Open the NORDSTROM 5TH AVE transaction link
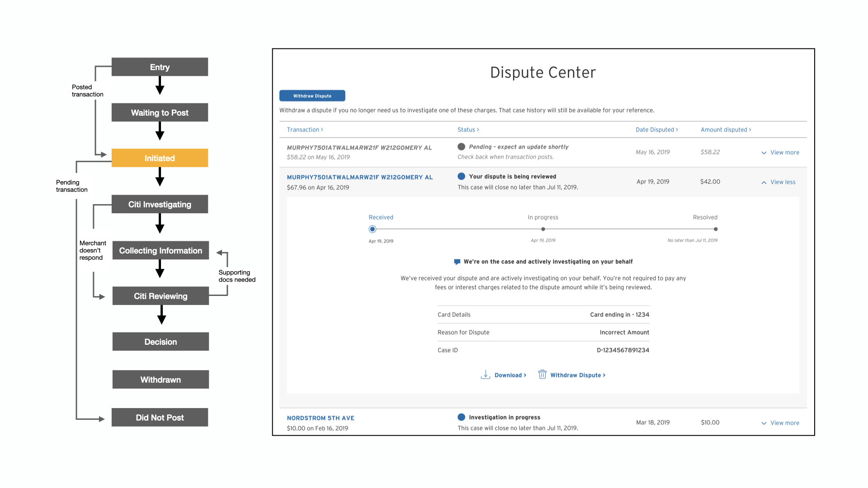The image size is (868, 488). pos(321,418)
